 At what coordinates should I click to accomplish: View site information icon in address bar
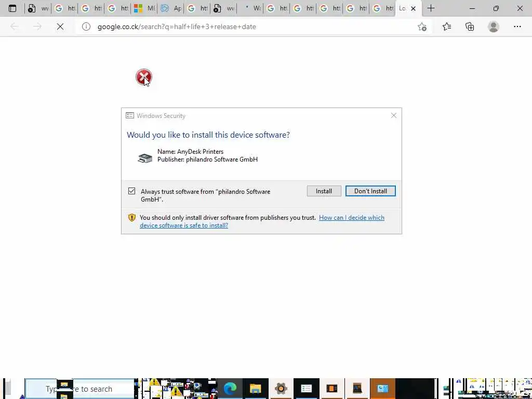coord(86,26)
